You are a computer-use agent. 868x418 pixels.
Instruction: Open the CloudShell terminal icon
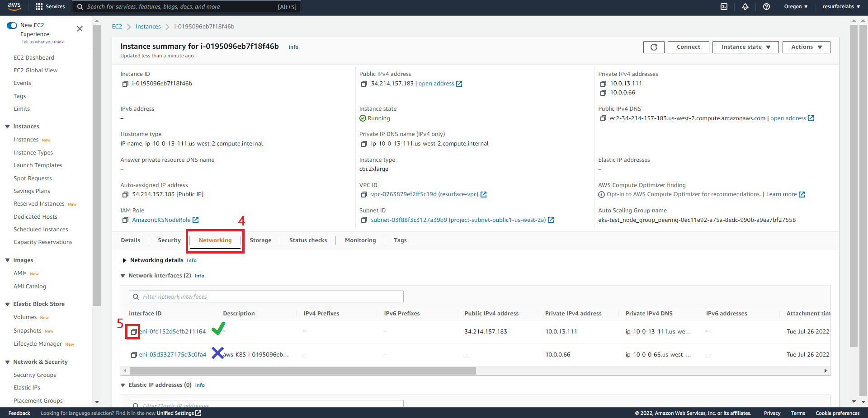724,7
